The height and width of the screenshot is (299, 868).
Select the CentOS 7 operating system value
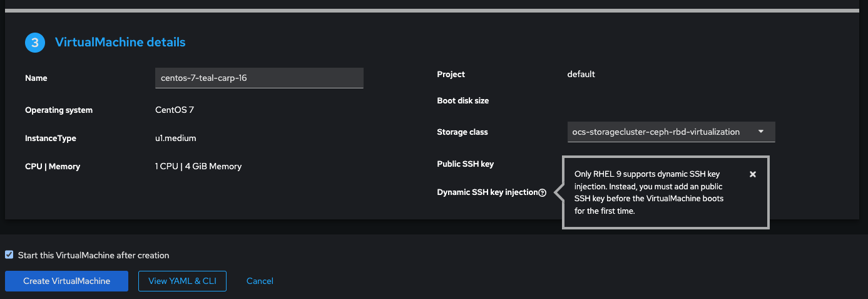175,110
